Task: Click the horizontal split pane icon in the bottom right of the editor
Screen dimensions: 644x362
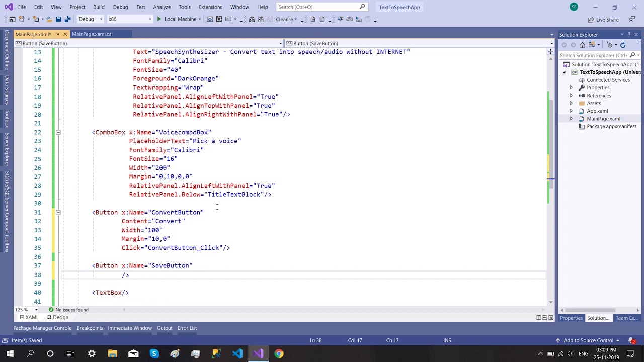Action: coord(544,318)
